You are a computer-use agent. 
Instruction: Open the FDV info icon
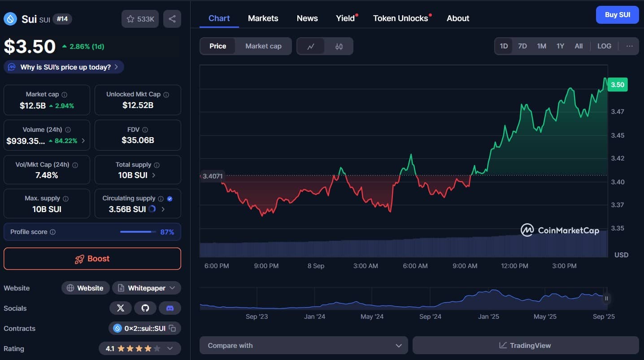[145, 130]
